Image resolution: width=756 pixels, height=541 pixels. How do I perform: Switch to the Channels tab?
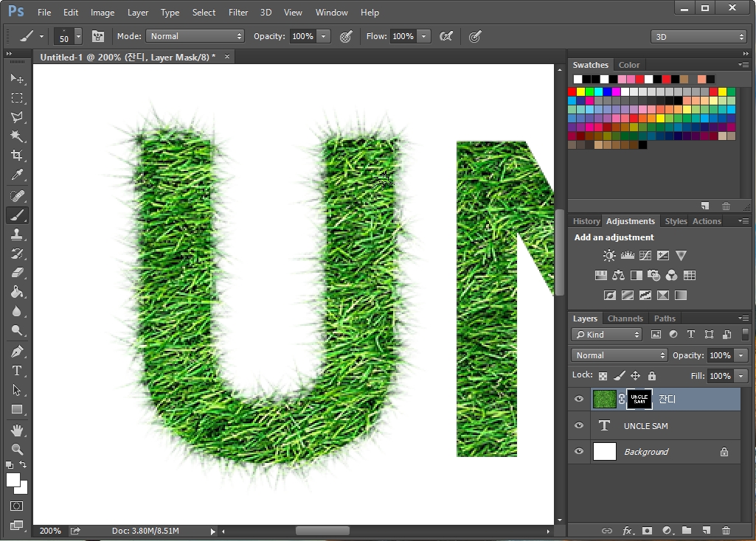(x=625, y=318)
